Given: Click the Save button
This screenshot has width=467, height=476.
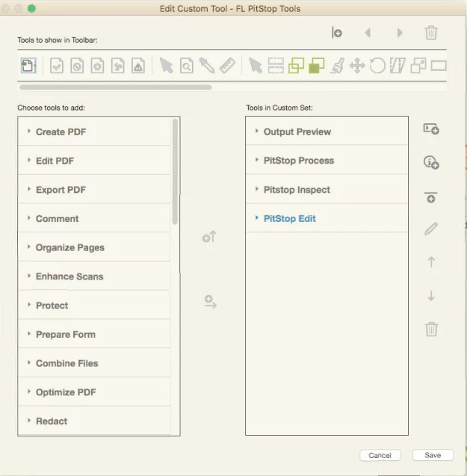Looking at the screenshot, I should pyautogui.click(x=433, y=455).
